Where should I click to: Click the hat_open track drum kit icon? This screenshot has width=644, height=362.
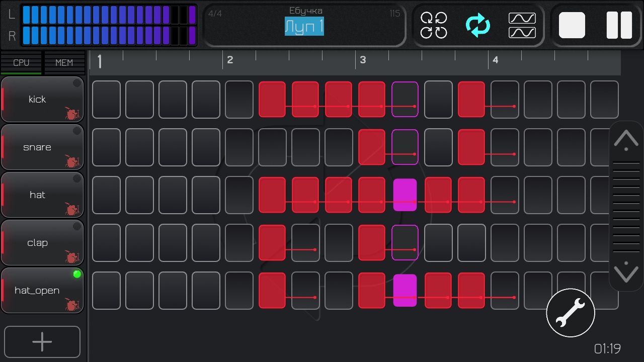(x=73, y=305)
